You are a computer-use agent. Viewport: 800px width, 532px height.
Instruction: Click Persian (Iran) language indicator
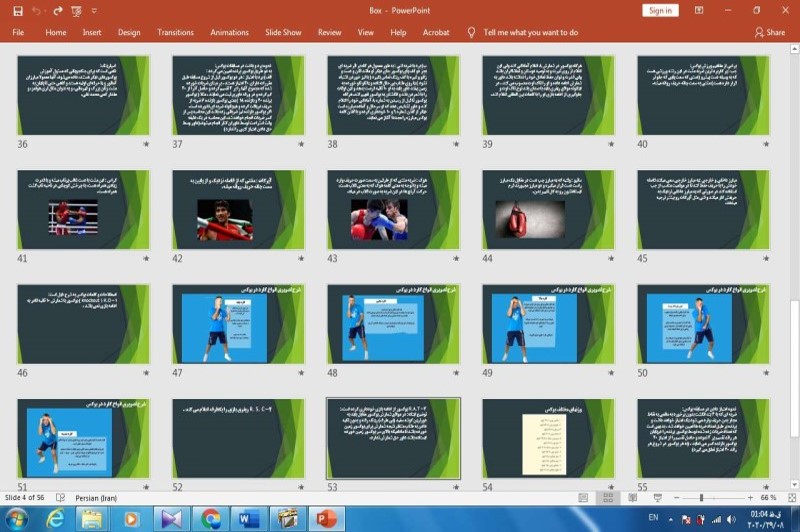[x=102, y=497]
